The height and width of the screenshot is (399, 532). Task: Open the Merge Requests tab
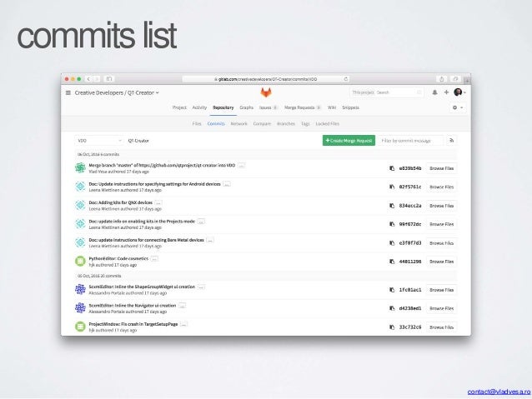click(x=303, y=107)
